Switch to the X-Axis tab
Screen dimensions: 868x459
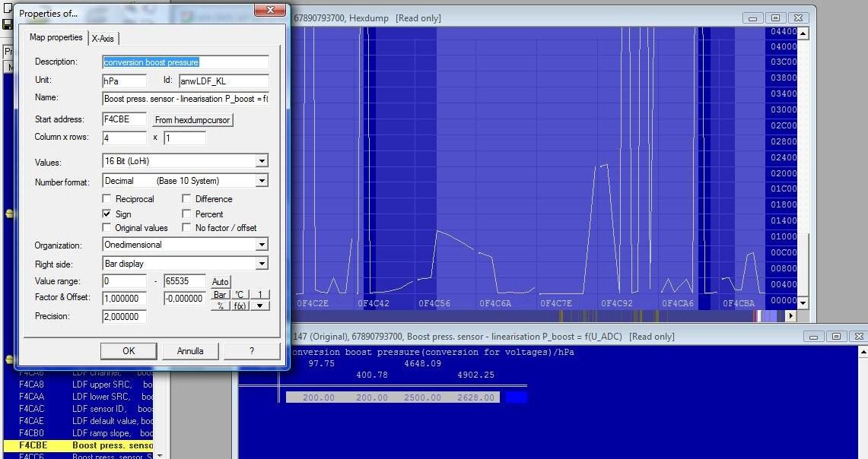point(103,38)
